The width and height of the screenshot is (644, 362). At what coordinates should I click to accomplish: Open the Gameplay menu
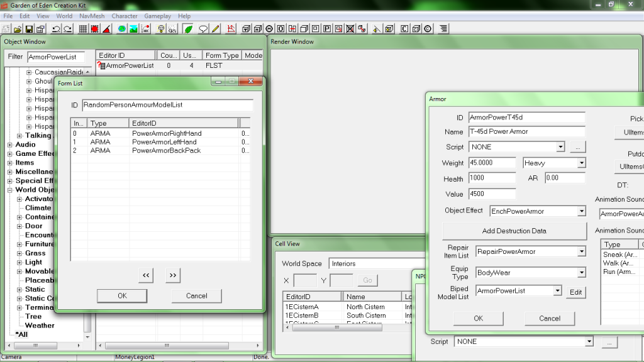pos(157,16)
